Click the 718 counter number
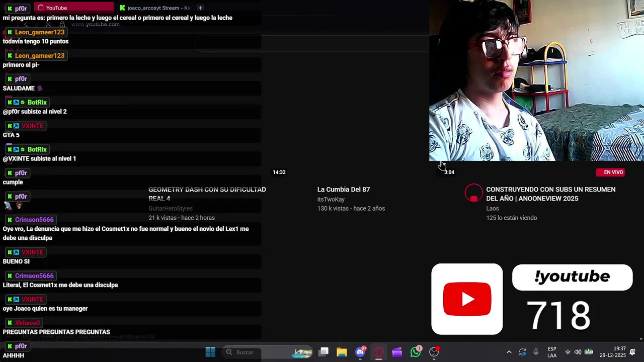 pyautogui.click(x=558, y=315)
